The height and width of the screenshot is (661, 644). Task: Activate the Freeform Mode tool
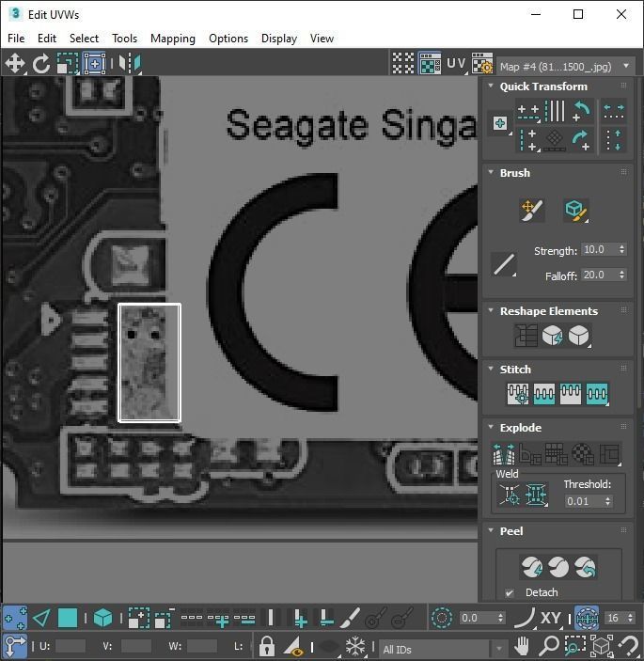click(x=94, y=64)
